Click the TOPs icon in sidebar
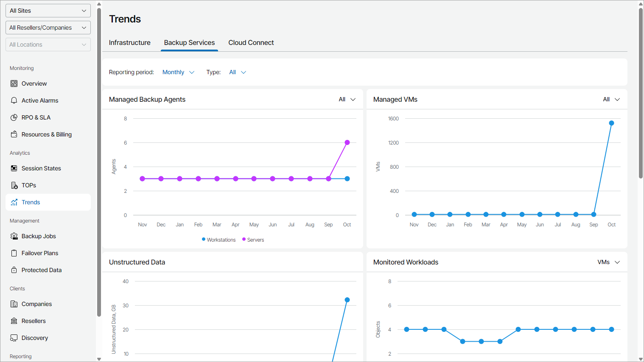The height and width of the screenshot is (362, 644). [x=14, y=185]
